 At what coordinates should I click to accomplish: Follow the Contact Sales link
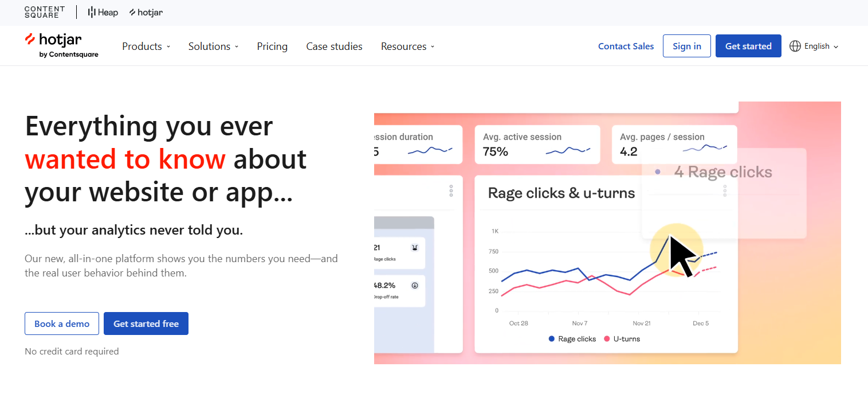626,46
